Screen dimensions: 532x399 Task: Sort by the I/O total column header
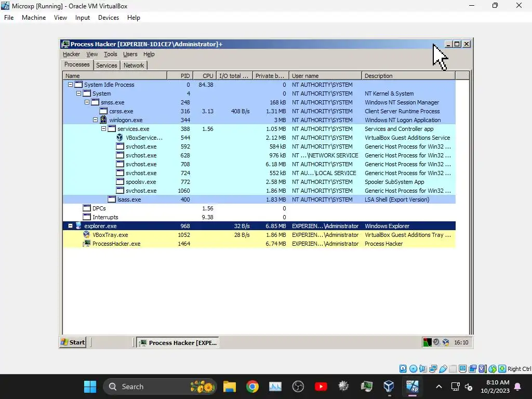(234, 76)
